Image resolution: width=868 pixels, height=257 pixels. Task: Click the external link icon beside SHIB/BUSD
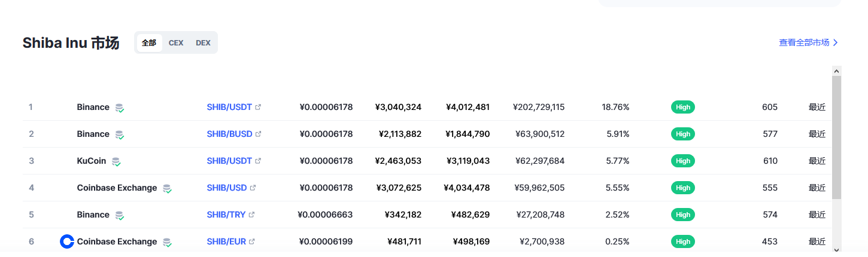click(259, 134)
